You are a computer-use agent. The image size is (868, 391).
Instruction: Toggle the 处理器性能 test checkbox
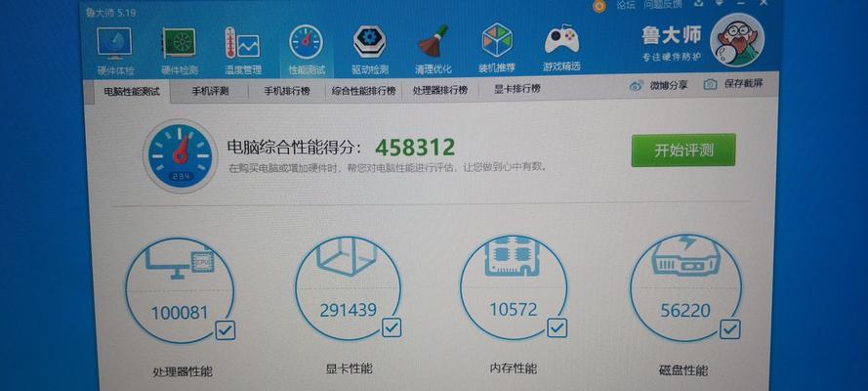(225, 330)
